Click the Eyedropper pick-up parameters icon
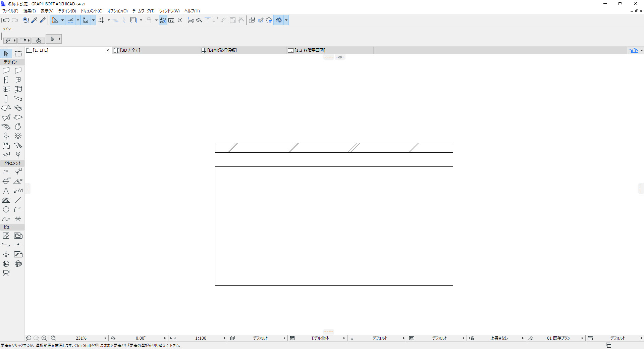The image size is (644, 349). 34,20
